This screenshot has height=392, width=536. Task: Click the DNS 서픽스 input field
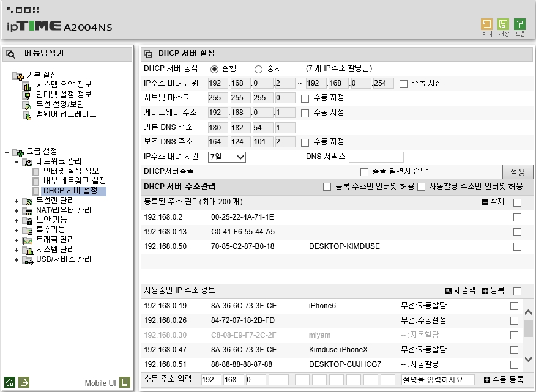click(x=376, y=157)
